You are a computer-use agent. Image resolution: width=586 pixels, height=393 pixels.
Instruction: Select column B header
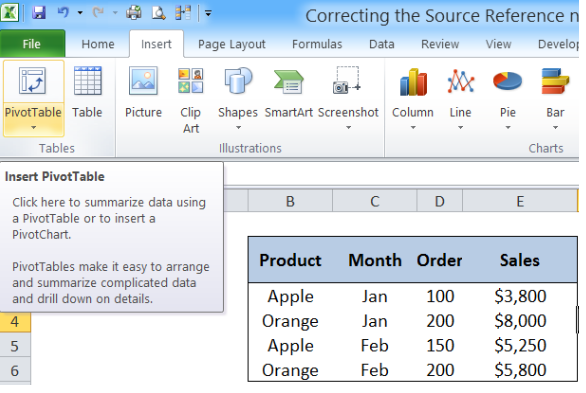[x=290, y=201]
